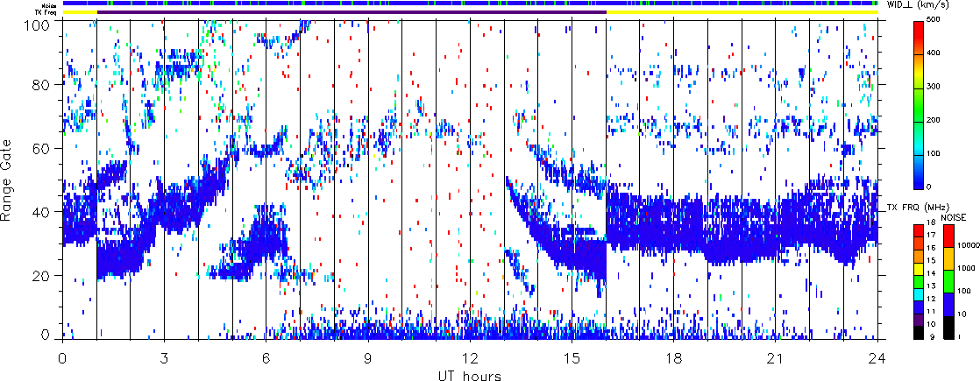This screenshot has width=980, height=381.
Task: Click the yellow TX Freq bar after 16 UT
Action: [742, 12]
